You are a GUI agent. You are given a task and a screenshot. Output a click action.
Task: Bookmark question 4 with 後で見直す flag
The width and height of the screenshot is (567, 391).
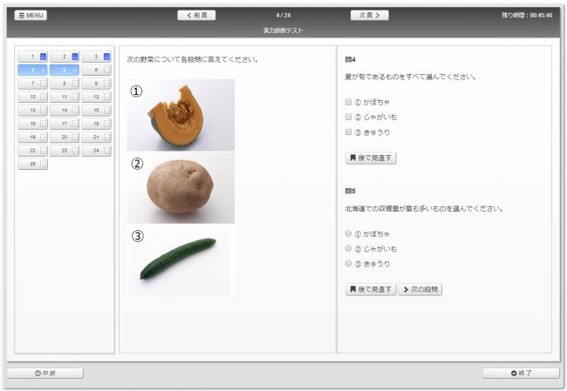371,158
